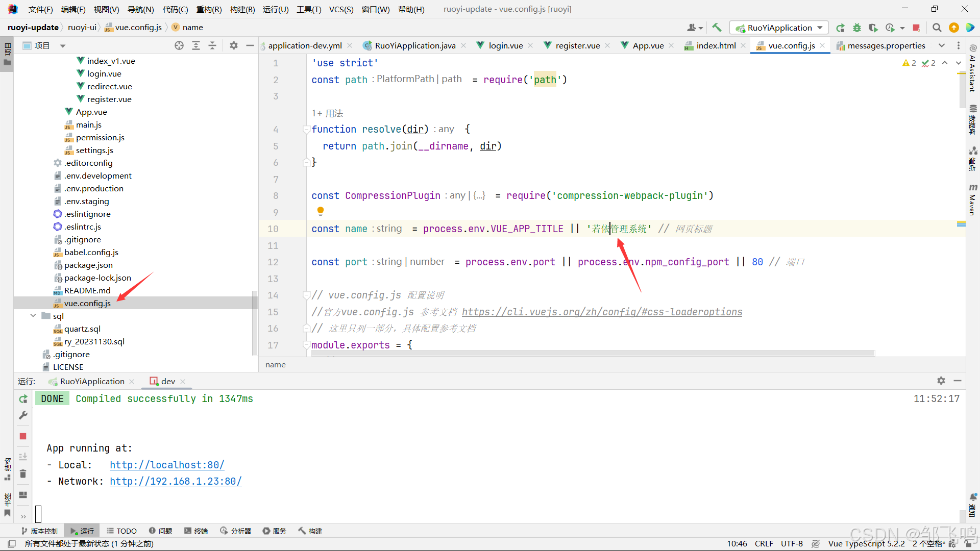Click the Build project hammer icon

pos(717,28)
